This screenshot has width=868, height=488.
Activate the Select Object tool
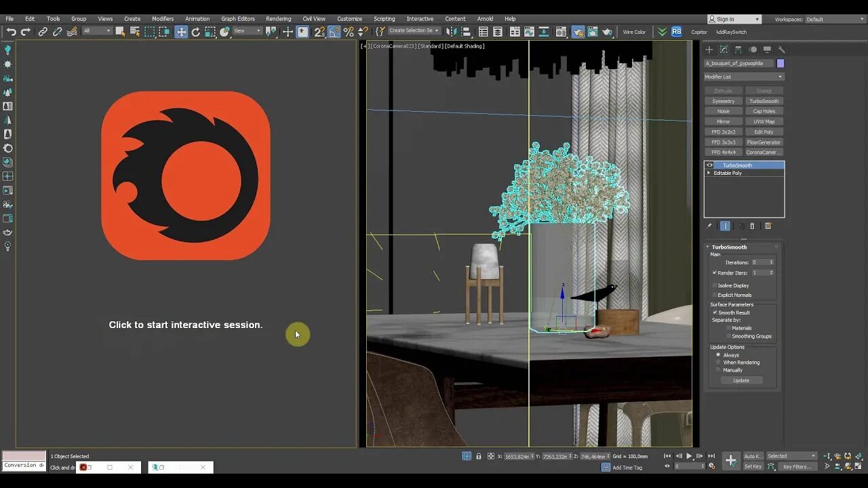pos(120,31)
